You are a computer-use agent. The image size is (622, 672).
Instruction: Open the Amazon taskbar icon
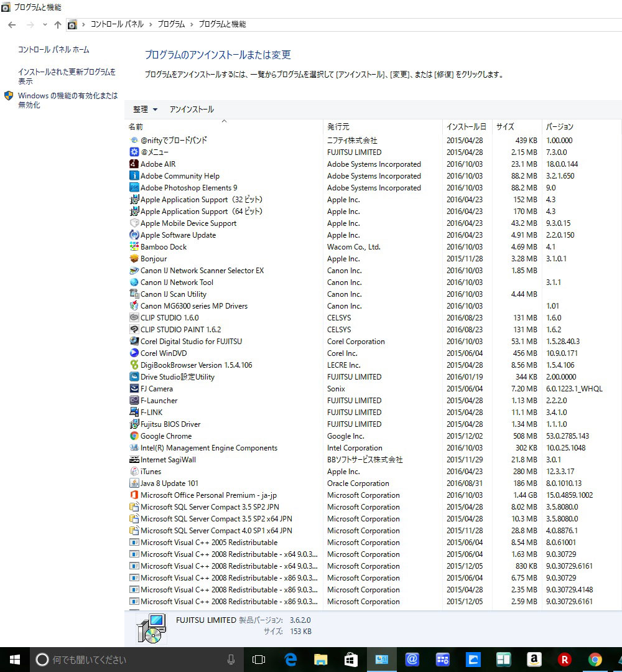click(534, 659)
